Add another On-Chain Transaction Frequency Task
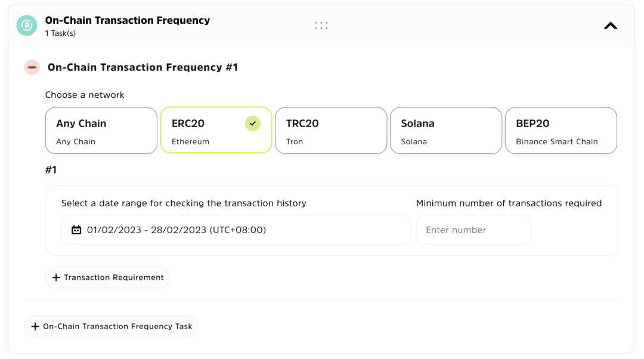This screenshot has width=644, height=359. (111, 327)
